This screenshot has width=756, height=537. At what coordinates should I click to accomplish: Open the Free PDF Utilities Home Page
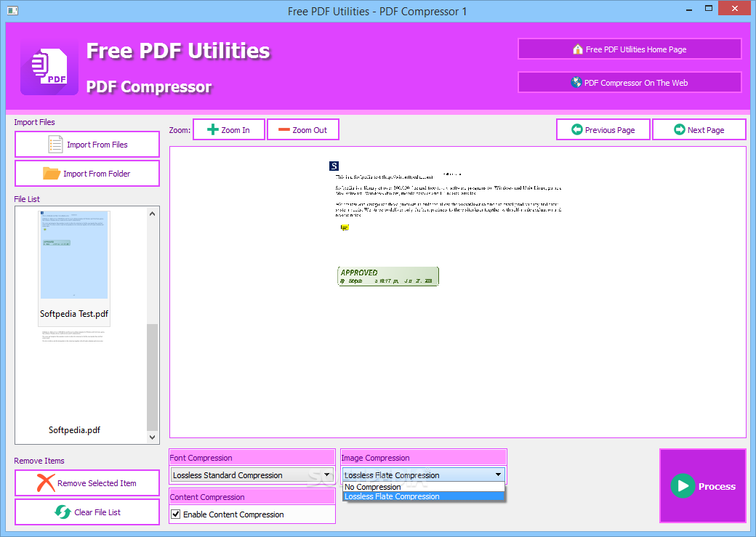(x=629, y=49)
